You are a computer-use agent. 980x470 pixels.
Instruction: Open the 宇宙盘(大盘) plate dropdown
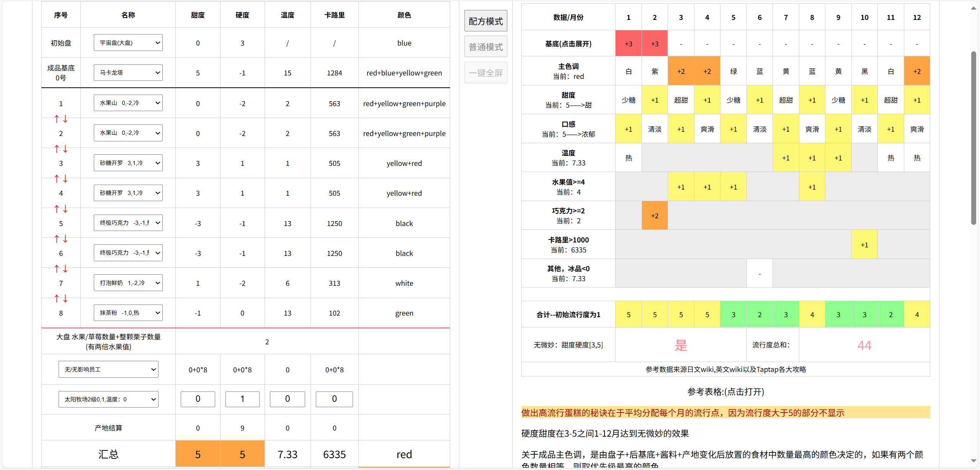click(x=128, y=43)
